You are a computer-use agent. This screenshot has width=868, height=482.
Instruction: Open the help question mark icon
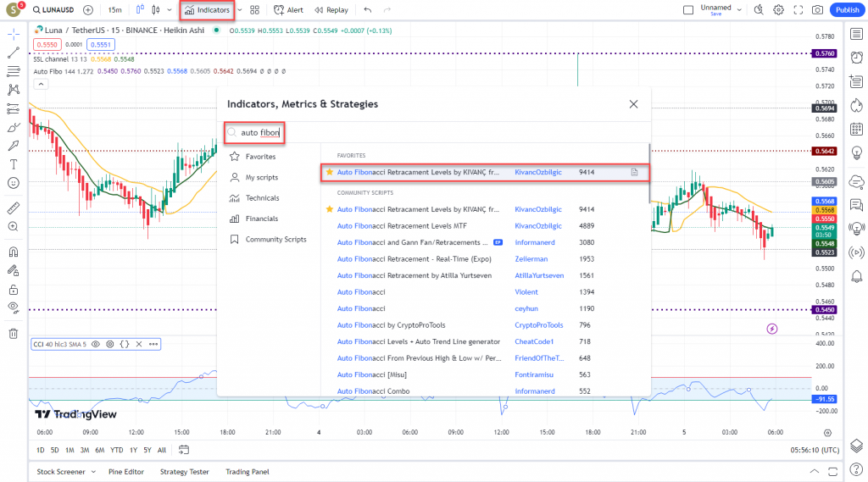(x=856, y=470)
